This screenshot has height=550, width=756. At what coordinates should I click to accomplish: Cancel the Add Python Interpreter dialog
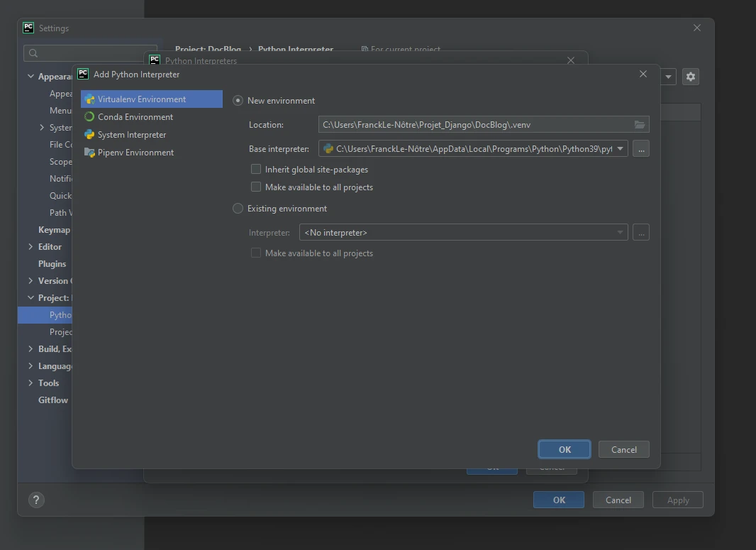point(623,449)
